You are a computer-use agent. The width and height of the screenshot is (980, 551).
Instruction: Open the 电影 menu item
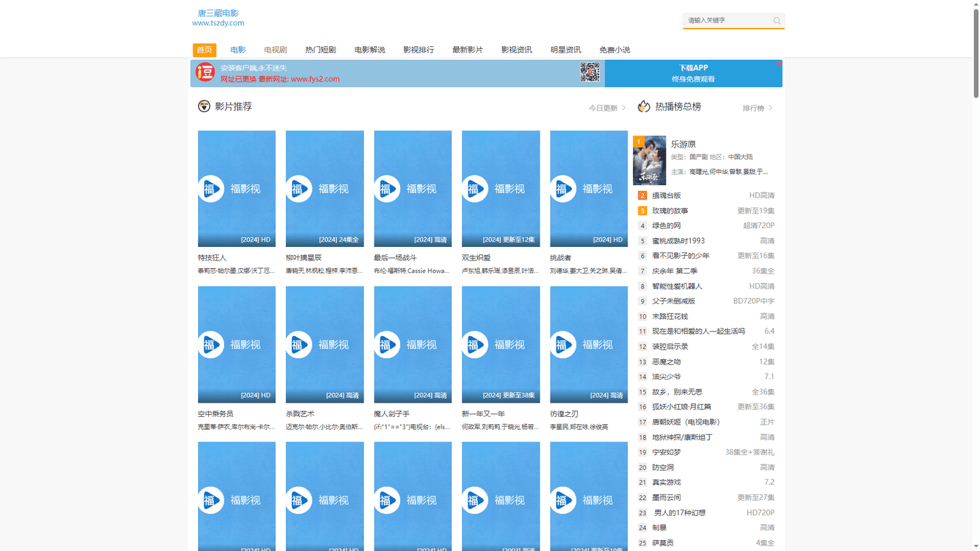[x=238, y=50]
